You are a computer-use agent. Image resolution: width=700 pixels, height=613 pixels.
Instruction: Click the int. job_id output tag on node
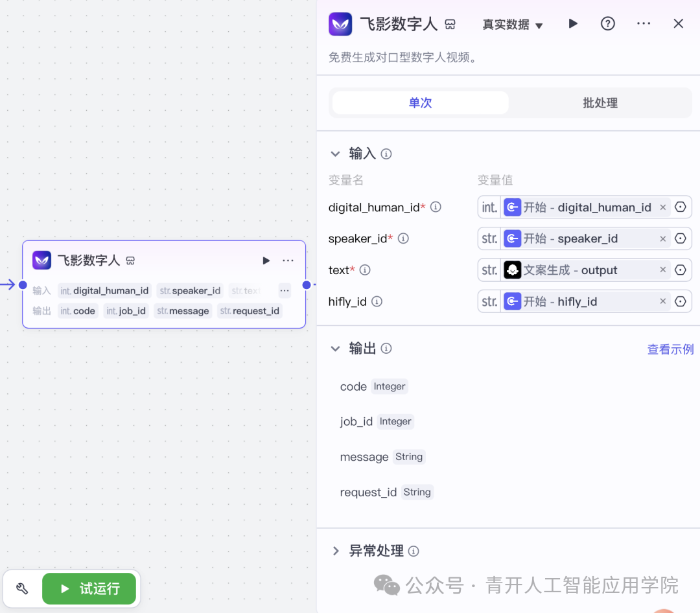[x=126, y=311]
